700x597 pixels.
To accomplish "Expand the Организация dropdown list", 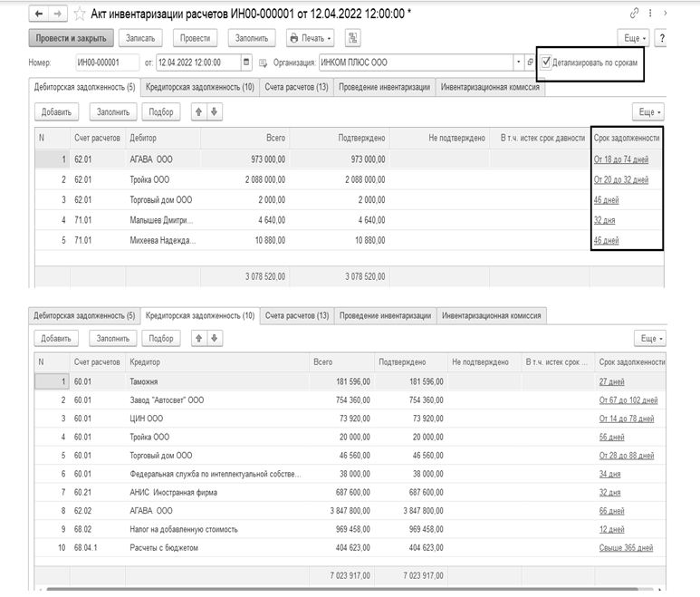I will (518, 63).
